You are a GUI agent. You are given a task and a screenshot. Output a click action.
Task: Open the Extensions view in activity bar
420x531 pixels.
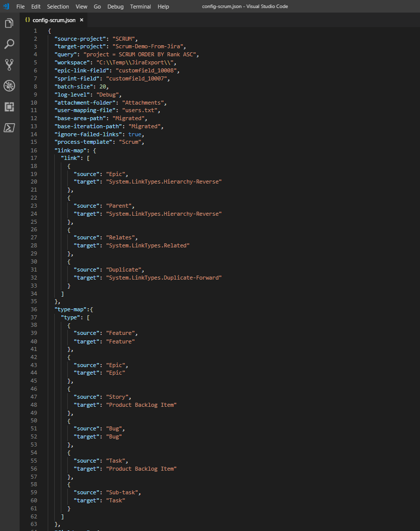(9, 107)
